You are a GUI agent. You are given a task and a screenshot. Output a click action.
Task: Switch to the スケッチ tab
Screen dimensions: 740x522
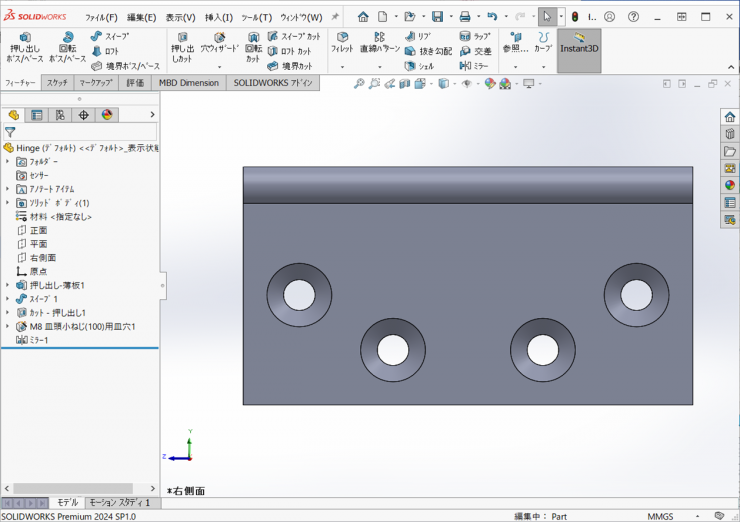coord(57,83)
